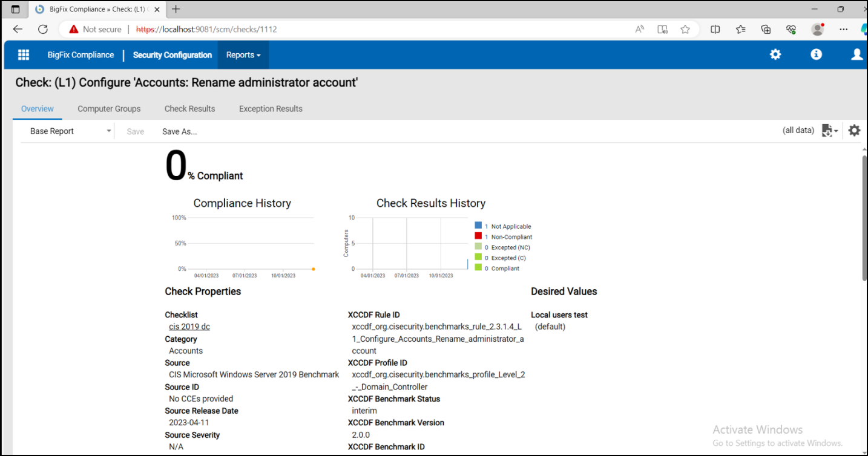Image resolution: width=868 pixels, height=456 pixels.
Task: Switch to the Computer Groups tab
Action: (x=109, y=109)
